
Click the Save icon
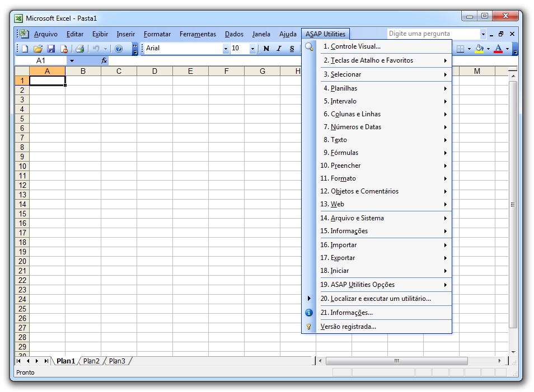click(x=51, y=48)
